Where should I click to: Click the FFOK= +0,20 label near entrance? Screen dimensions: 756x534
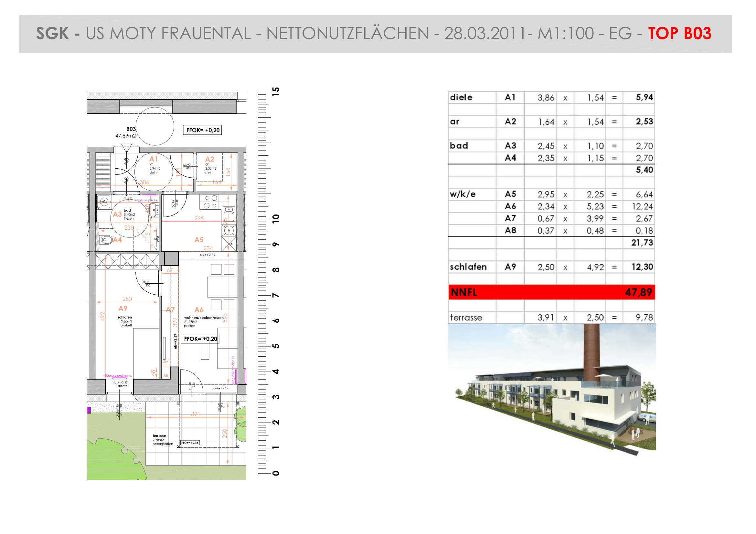point(203,130)
